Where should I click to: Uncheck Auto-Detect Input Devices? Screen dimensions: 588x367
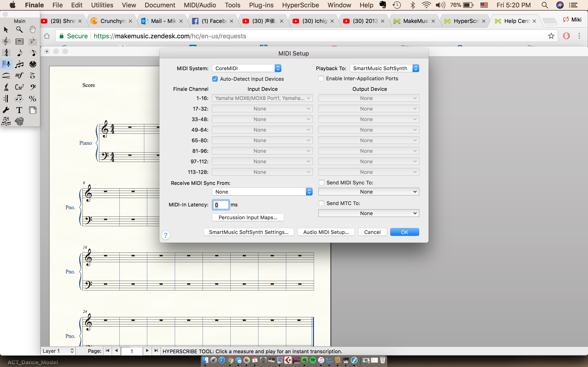click(215, 79)
